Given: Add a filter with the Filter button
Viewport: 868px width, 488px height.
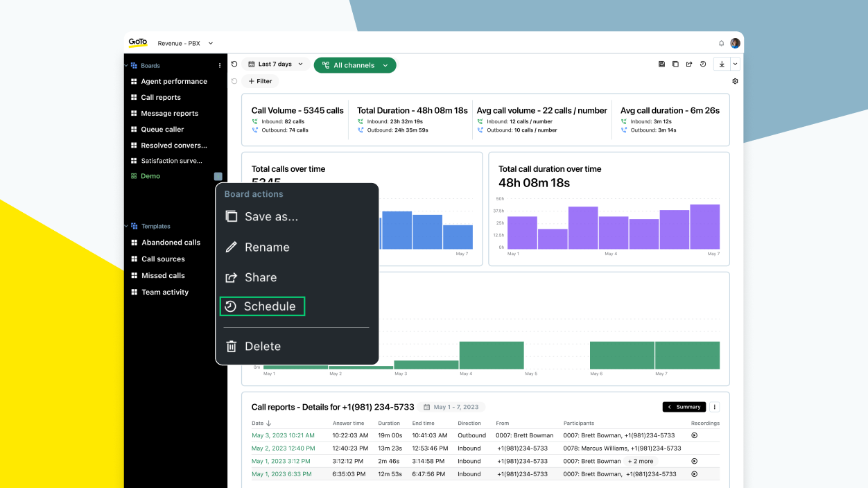Looking at the screenshot, I should click(260, 81).
